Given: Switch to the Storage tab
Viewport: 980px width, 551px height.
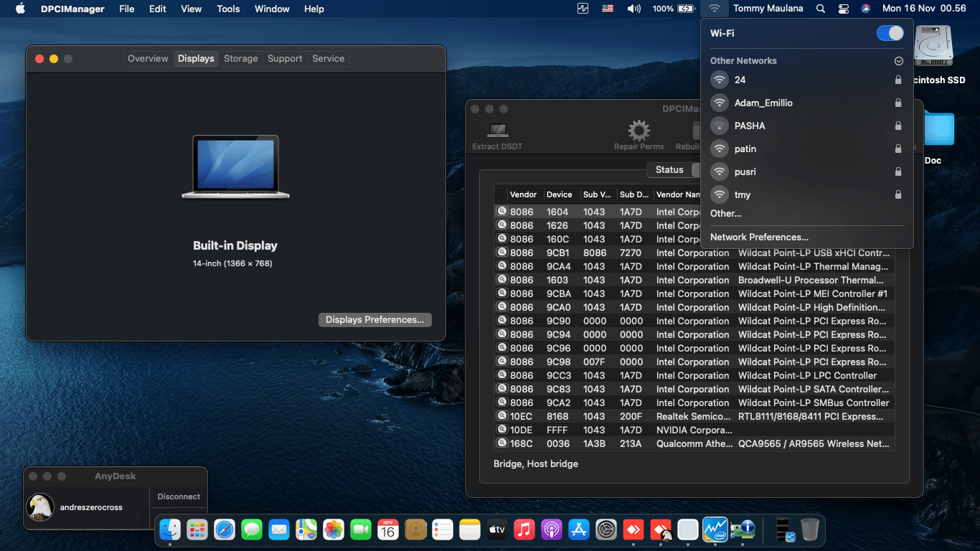Looking at the screenshot, I should [240, 59].
